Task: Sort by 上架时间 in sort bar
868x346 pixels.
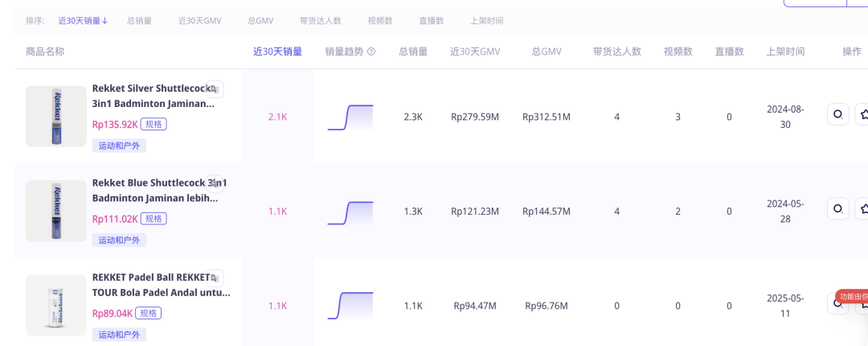Action: (487, 20)
